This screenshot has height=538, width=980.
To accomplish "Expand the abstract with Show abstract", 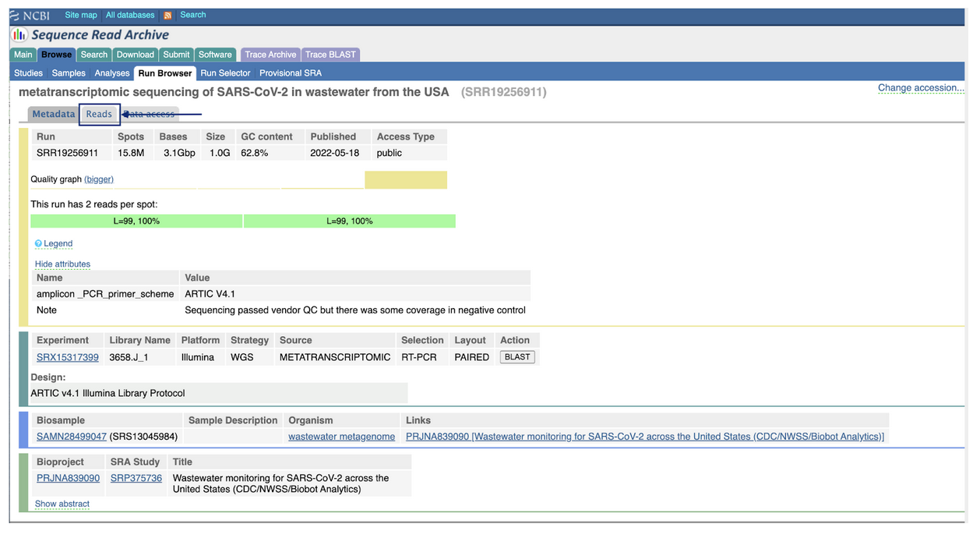I will click(x=62, y=504).
